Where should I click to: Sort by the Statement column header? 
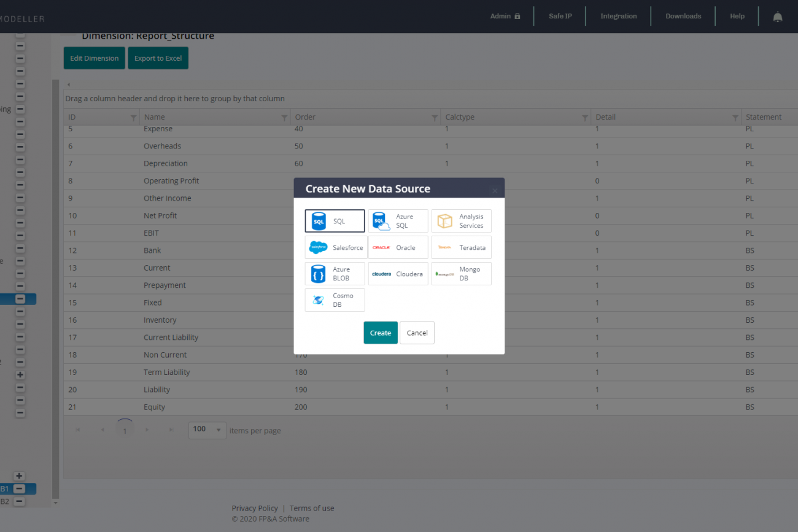click(764, 117)
